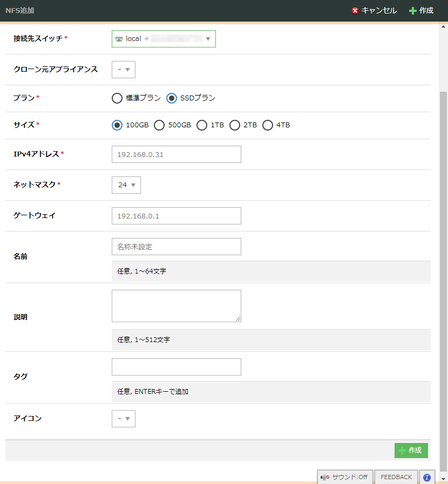The height and width of the screenshot is (484, 448).
Task: Click the red cancel X icon
Action: pos(355,11)
